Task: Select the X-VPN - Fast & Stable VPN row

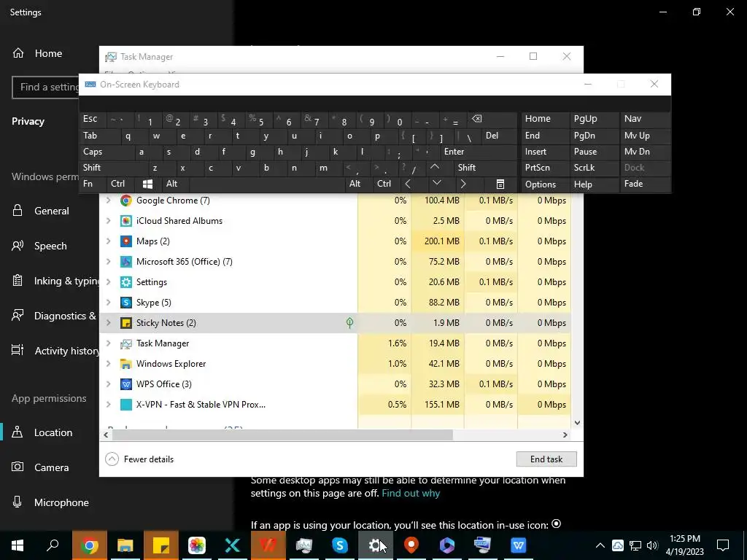Action: (x=335, y=405)
